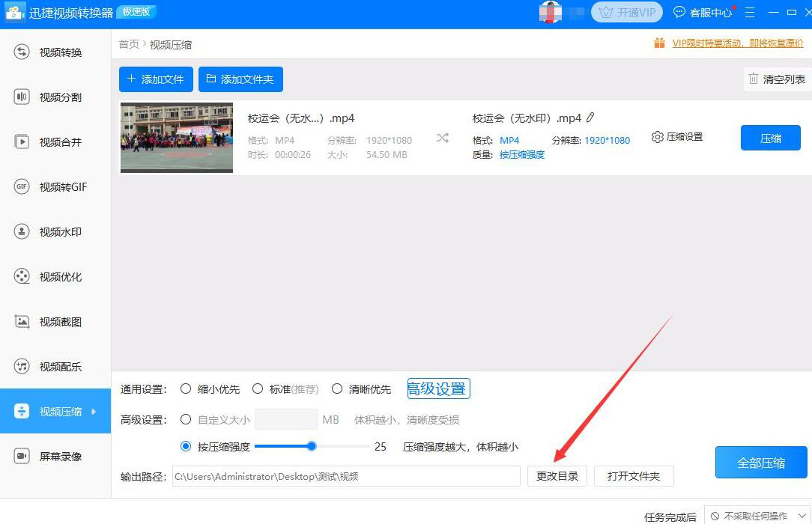Image resolution: width=812 pixels, height=524 pixels.
Task: Click output format MP4 link
Action: click(x=509, y=140)
